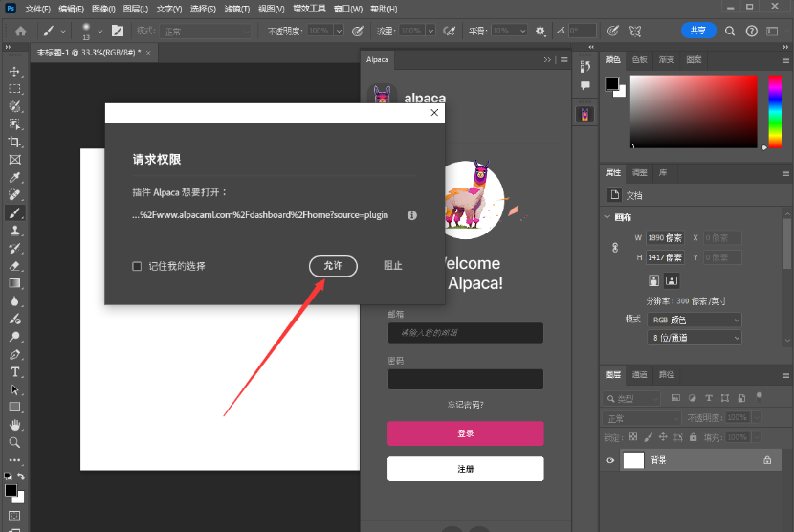Click white 注册 button in Alpaca panel
Image resolution: width=794 pixels, height=532 pixels.
(465, 469)
